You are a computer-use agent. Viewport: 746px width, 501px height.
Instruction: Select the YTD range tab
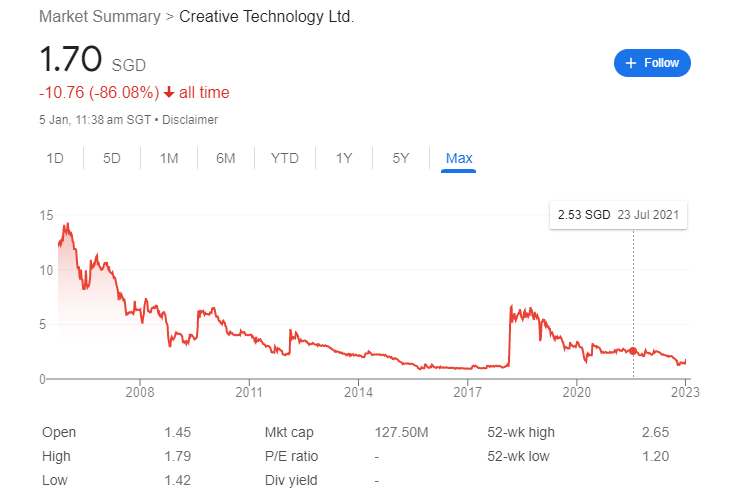(285, 158)
